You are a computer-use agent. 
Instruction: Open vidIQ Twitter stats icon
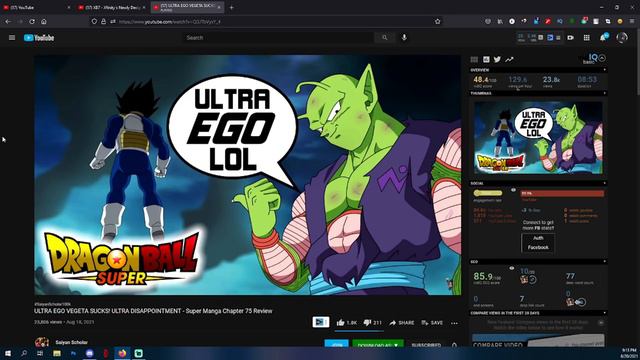pos(497,59)
